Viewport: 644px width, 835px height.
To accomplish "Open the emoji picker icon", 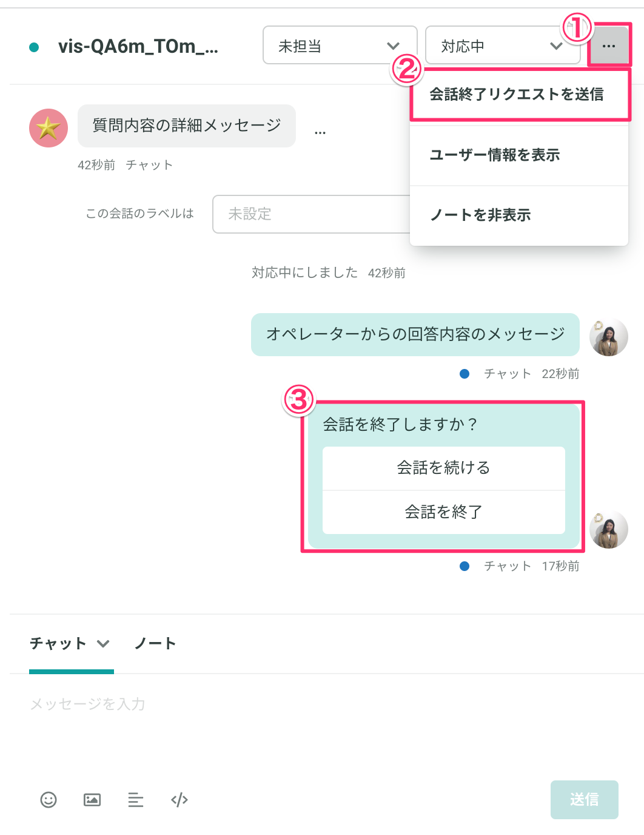I will point(49,800).
